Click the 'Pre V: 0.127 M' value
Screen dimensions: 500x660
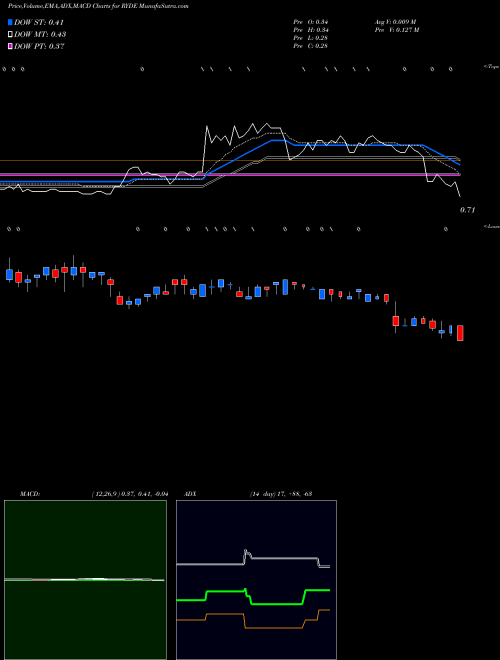click(397, 30)
